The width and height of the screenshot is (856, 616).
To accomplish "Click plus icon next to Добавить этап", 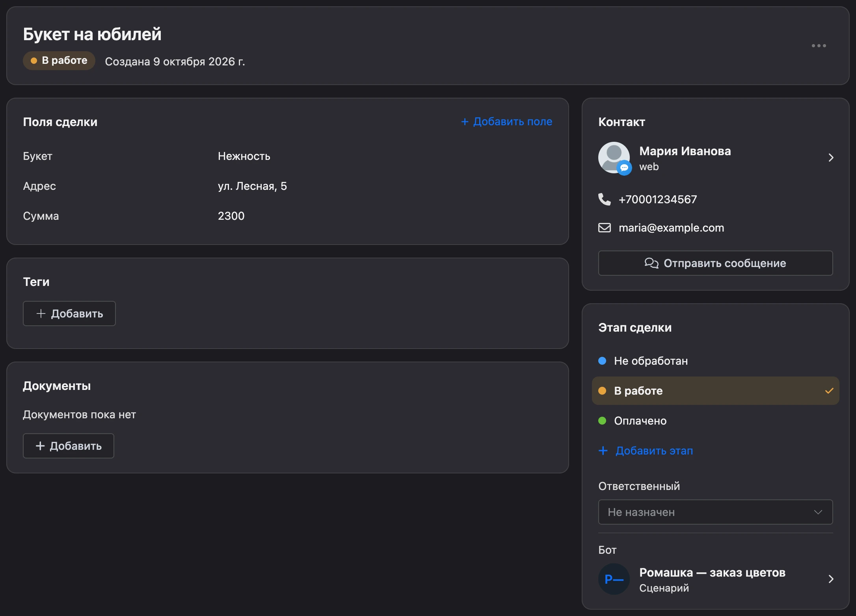I will (603, 451).
